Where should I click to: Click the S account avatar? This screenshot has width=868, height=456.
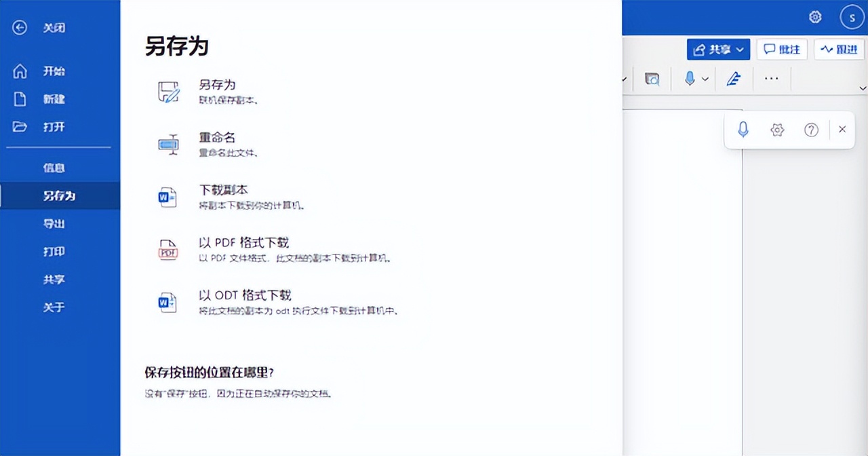point(852,17)
